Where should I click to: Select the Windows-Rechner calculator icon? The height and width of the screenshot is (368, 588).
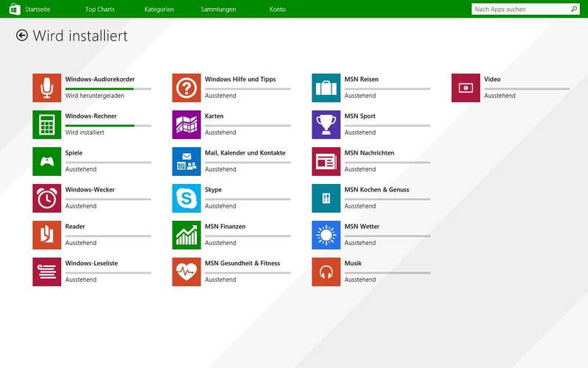click(x=47, y=124)
